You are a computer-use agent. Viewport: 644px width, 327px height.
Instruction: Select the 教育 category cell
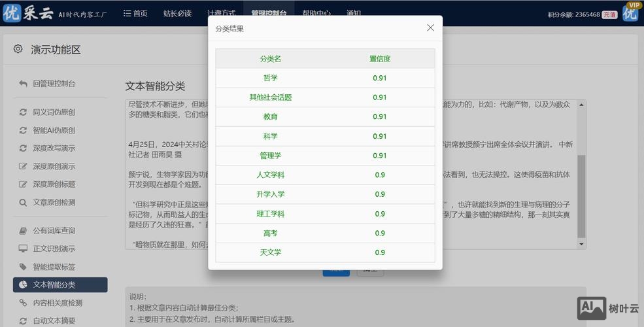pos(271,116)
